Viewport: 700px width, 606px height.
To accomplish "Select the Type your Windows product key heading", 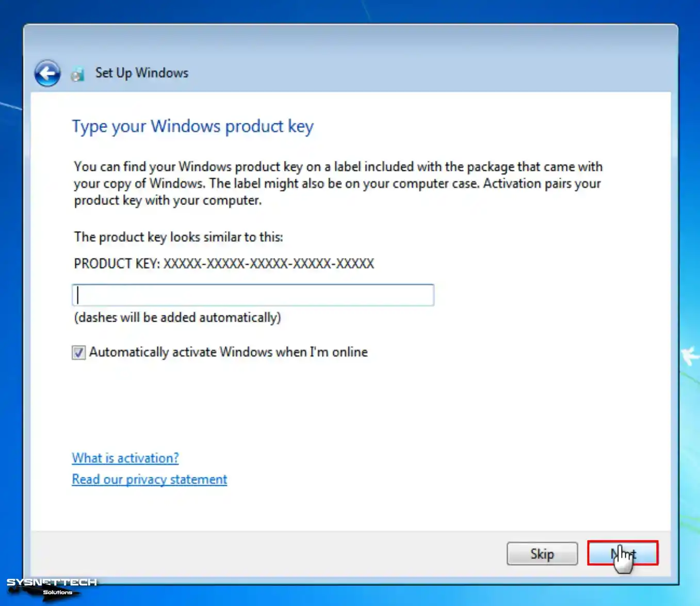I will click(x=193, y=126).
